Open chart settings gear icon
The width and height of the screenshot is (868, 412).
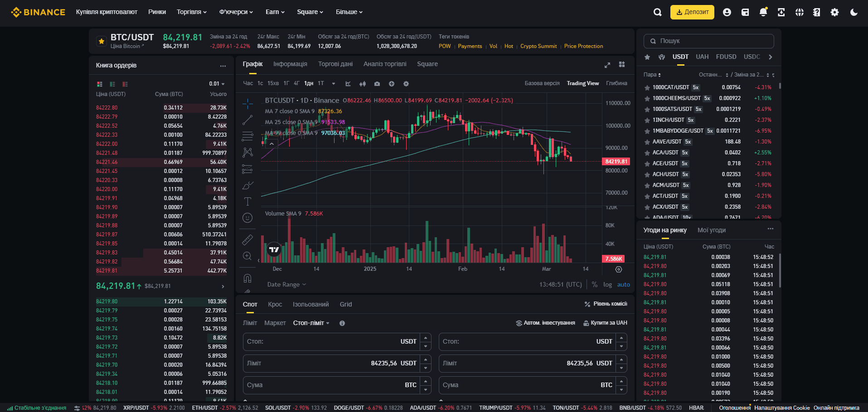tap(406, 84)
